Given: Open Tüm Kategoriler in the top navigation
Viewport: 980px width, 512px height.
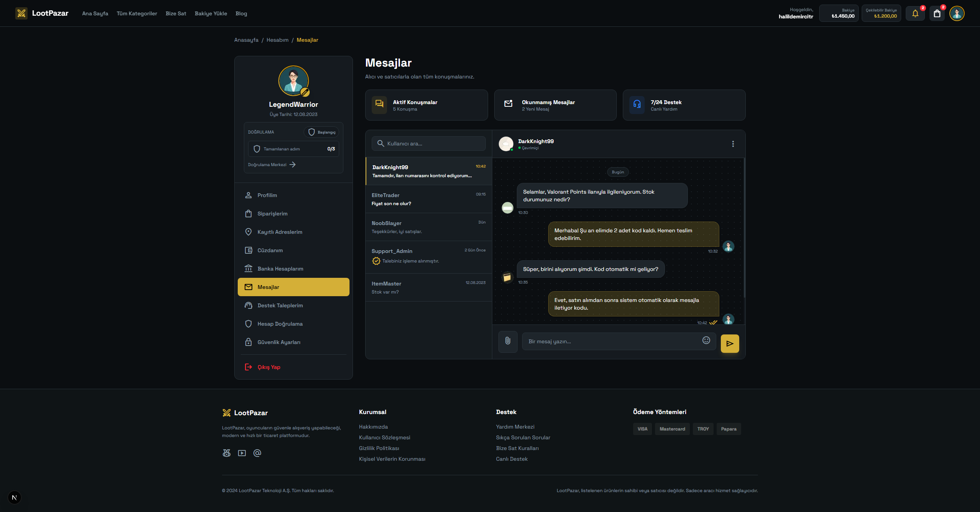Looking at the screenshot, I should tap(137, 14).
